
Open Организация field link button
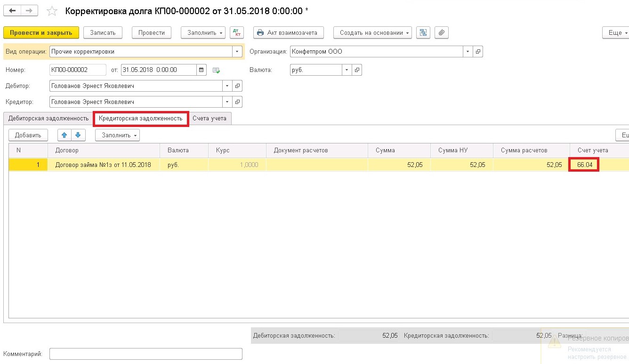pyautogui.click(x=478, y=51)
